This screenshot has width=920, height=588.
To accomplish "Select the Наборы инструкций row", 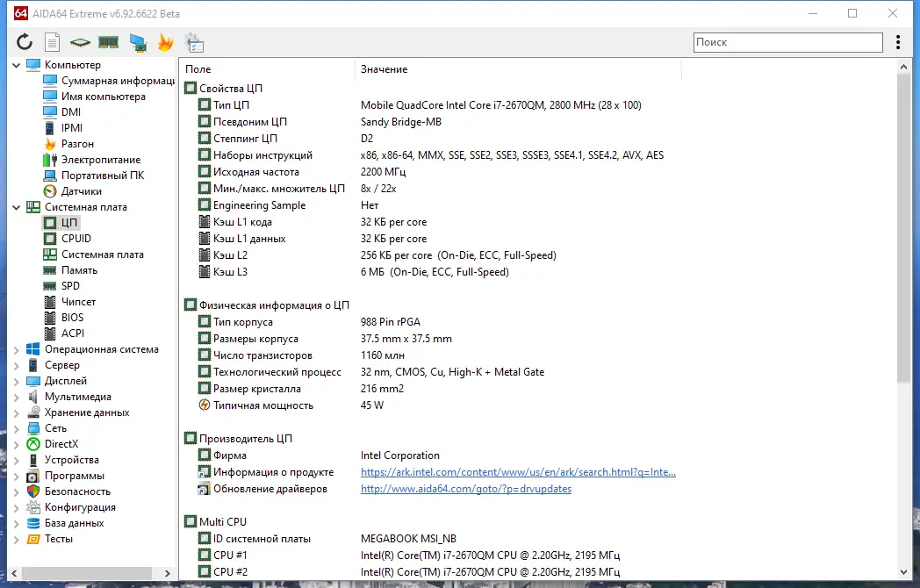I will [431, 155].
